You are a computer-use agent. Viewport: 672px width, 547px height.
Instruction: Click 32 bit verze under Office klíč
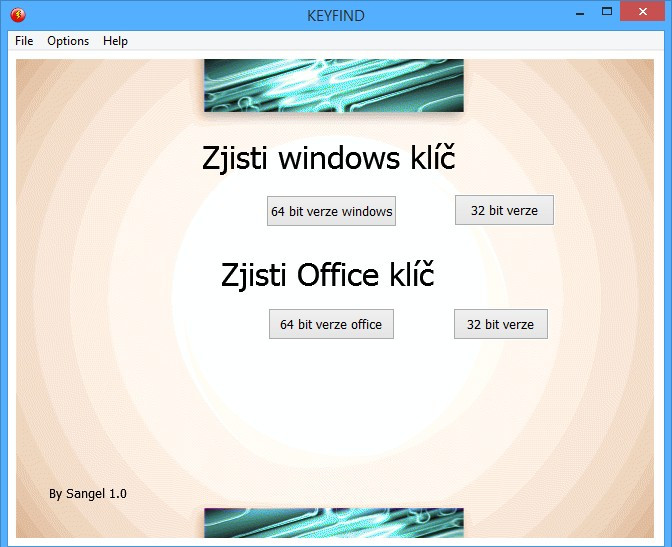coord(501,324)
